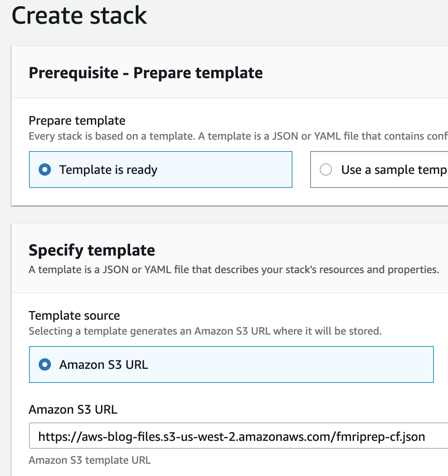Click the 'Prepare template' field label
This screenshot has height=476, width=448.
pyautogui.click(x=77, y=120)
